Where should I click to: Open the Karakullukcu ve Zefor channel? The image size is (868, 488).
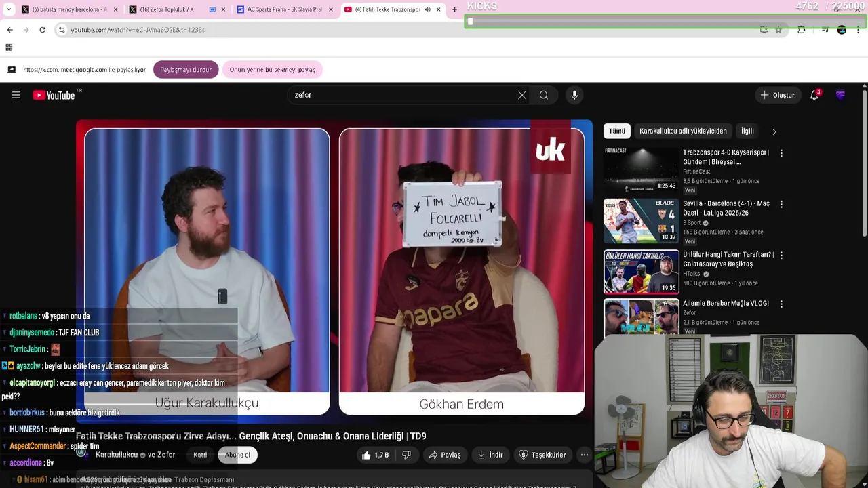[x=135, y=455]
